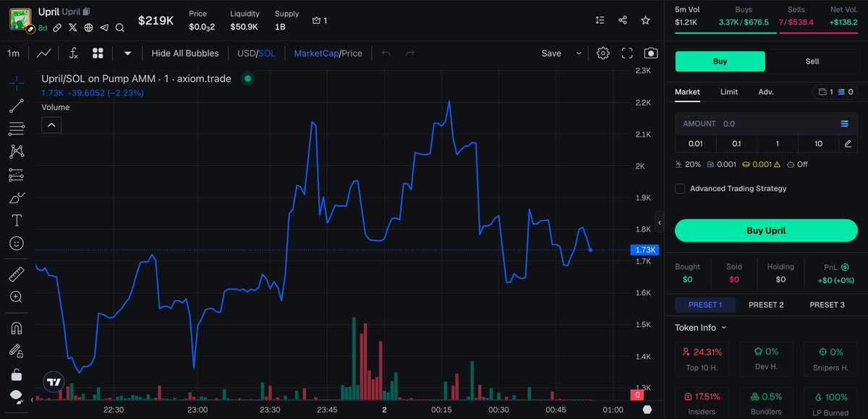Expand the toolbar dropdown arrow
Image resolution: width=868 pixels, height=419 pixels.
pyautogui.click(x=128, y=53)
